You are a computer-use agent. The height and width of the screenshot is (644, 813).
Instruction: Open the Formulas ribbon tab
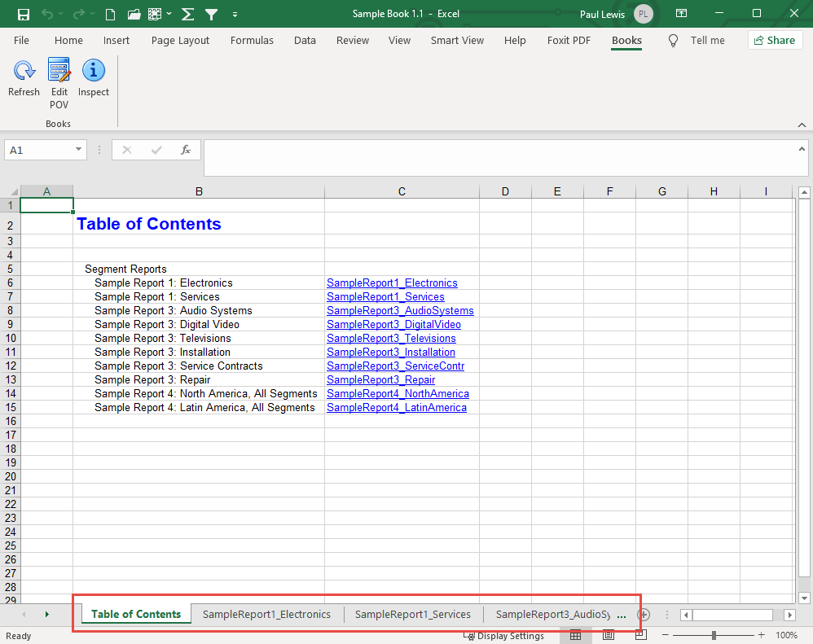coord(252,41)
